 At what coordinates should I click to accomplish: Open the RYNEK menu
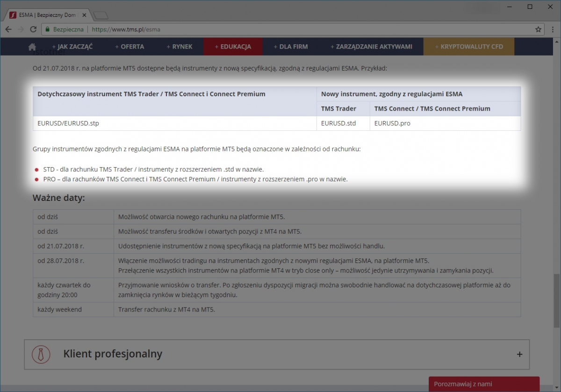click(180, 47)
